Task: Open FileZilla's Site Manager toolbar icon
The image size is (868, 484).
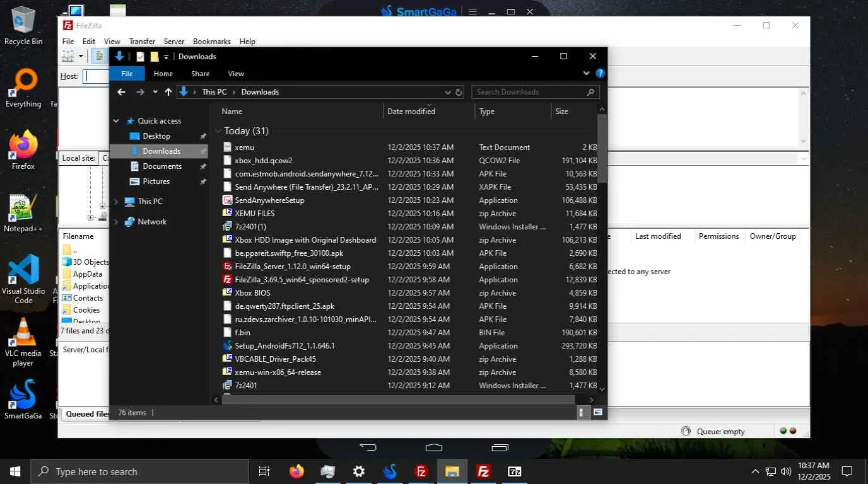Action: (x=68, y=56)
